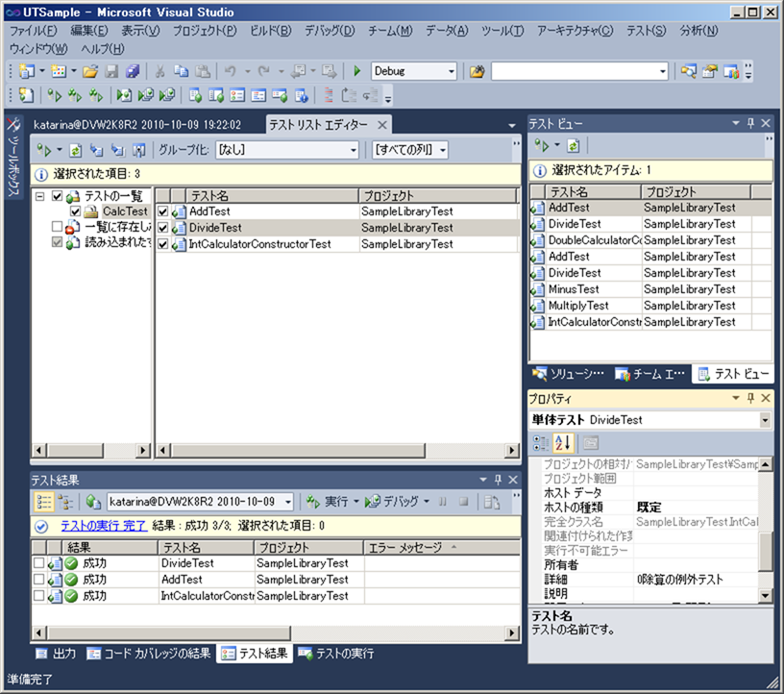Open the Test View panel options arrow
784x694 pixels.
coord(736,123)
